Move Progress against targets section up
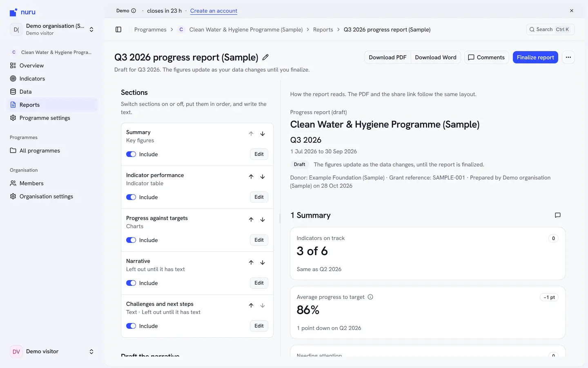The width and height of the screenshot is (588, 368). [x=251, y=220]
